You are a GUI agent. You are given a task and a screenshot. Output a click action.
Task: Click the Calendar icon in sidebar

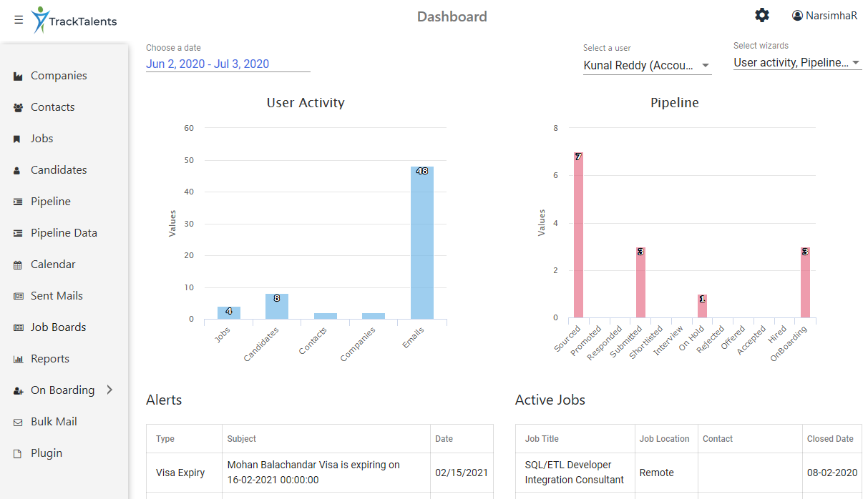click(18, 265)
